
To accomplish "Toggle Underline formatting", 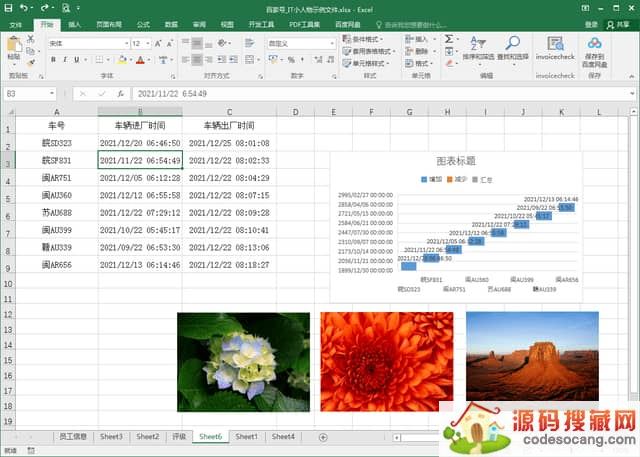I will point(79,60).
